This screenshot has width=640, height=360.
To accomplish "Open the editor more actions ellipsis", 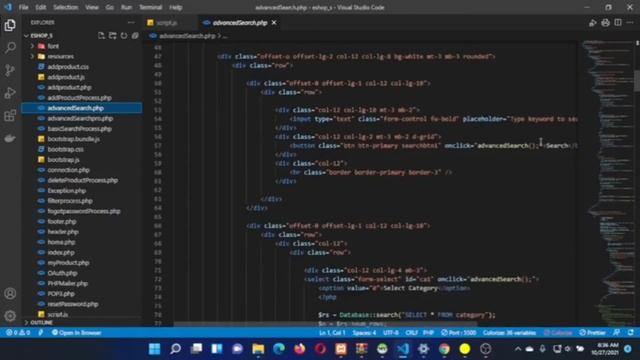I will (x=630, y=22).
